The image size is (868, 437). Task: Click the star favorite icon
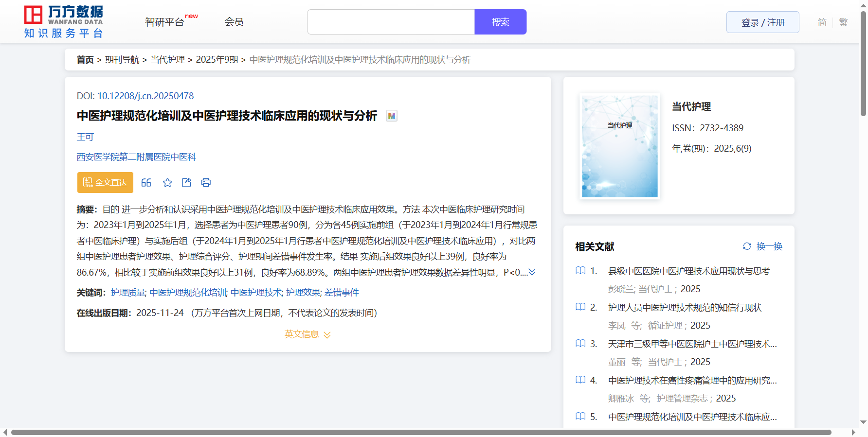167,183
